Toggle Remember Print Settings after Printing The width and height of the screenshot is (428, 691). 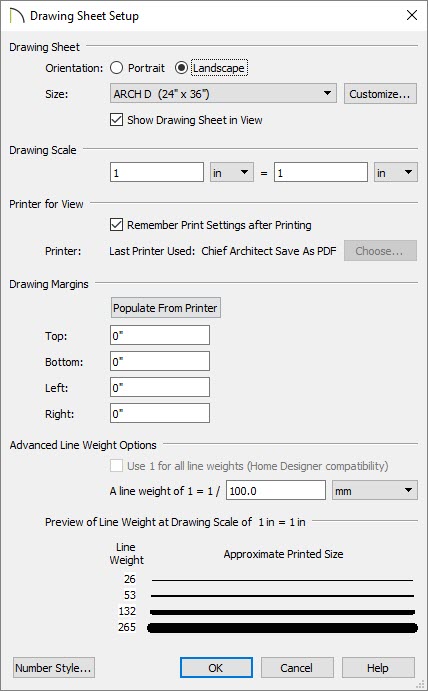point(116,225)
